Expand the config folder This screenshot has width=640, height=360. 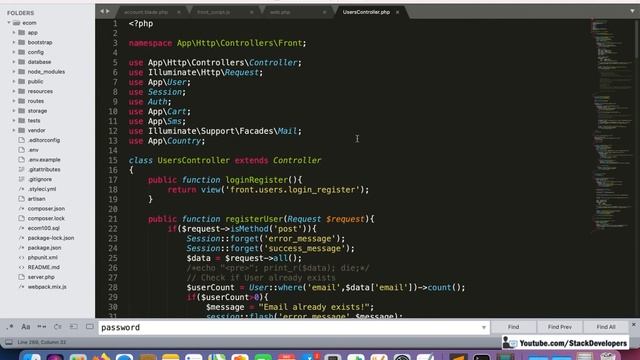coord(14,52)
